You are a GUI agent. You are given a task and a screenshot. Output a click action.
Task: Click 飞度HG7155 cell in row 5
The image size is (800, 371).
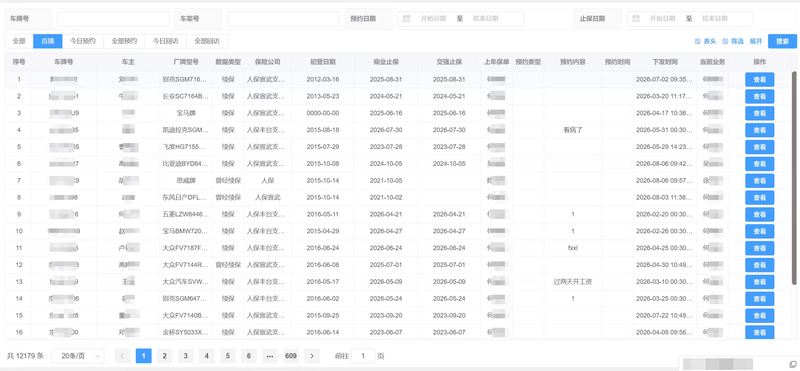coord(185,147)
